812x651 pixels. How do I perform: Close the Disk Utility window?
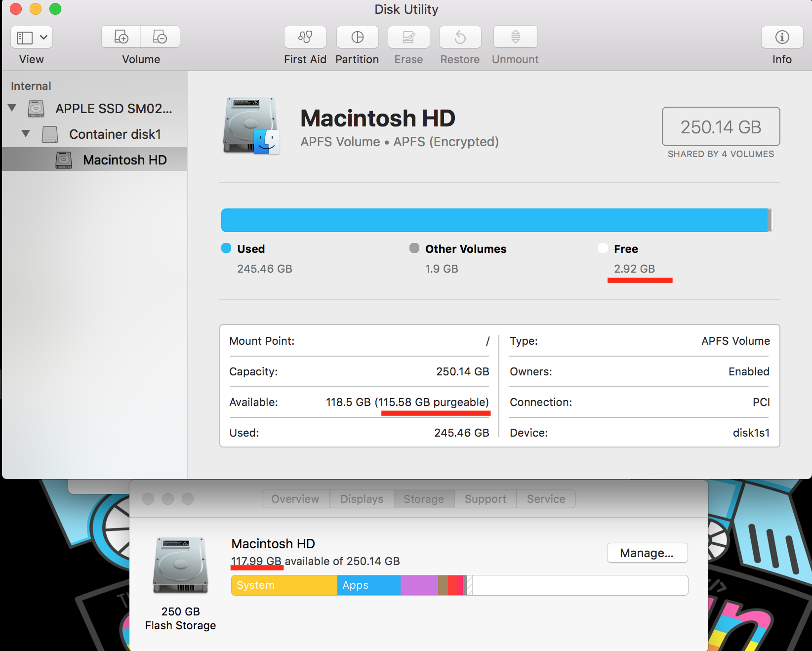(x=16, y=9)
